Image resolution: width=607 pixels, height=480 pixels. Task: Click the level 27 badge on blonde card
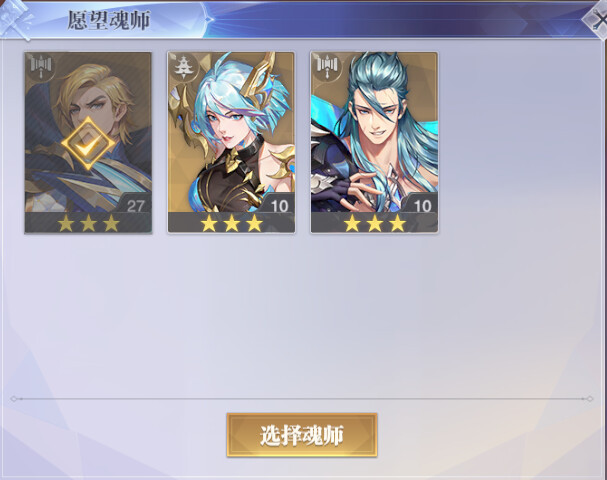coord(135,205)
